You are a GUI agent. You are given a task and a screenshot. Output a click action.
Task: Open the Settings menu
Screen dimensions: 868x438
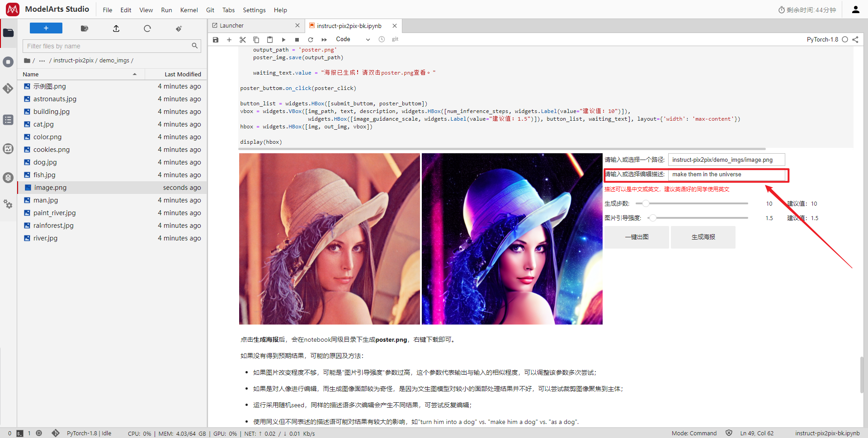click(x=254, y=10)
